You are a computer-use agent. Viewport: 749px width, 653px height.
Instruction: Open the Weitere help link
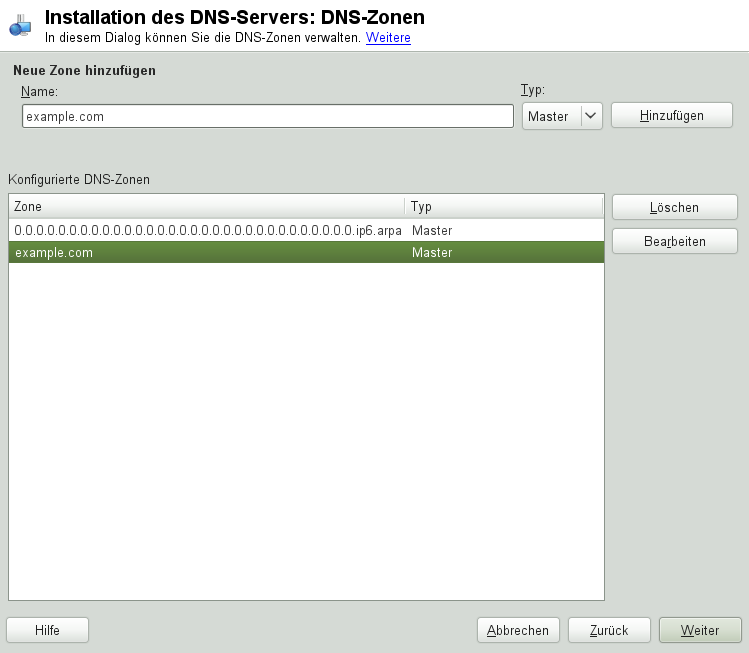coord(388,37)
